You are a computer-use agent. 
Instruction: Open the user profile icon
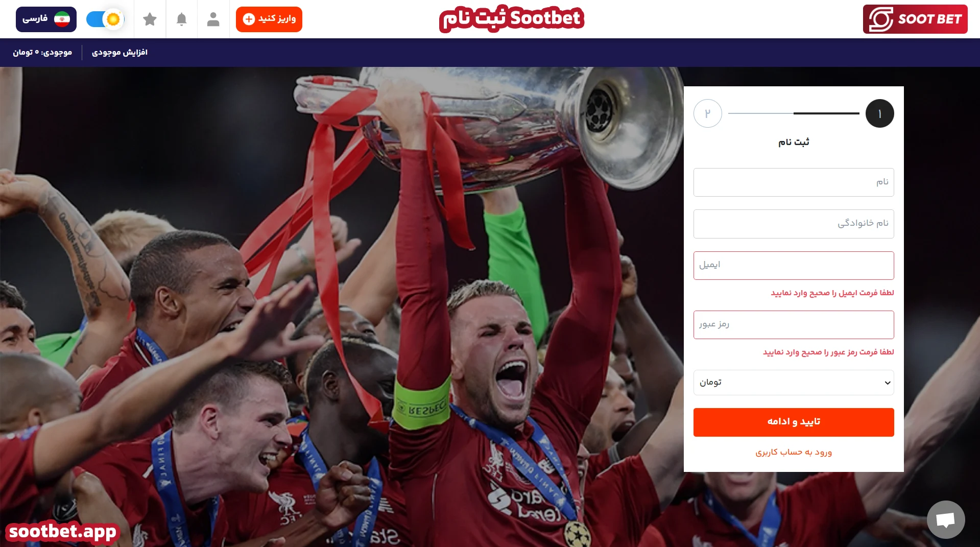[213, 19]
